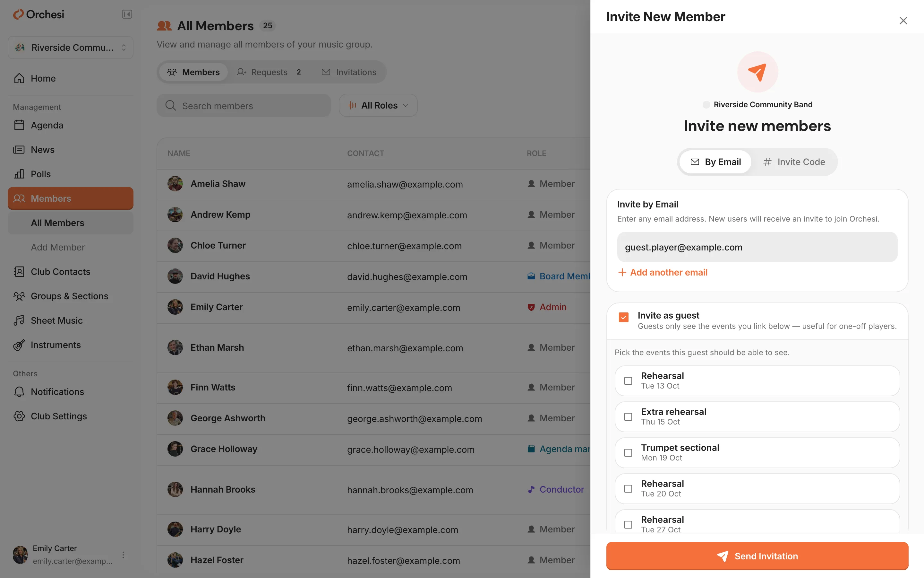Check Rehearsal Tue 20 Oct event
924x578 pixels.
tap(628, 488)
